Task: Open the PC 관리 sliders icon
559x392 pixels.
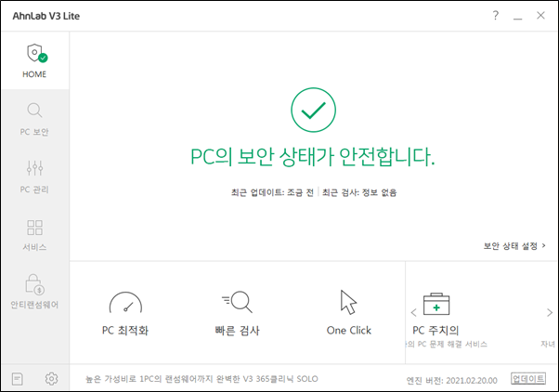Action: tap(34, 167)
